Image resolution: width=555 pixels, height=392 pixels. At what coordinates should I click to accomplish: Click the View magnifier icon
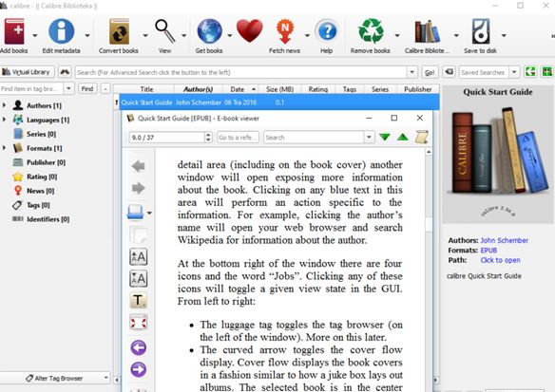pyautogui.click(x=165, y=31)
